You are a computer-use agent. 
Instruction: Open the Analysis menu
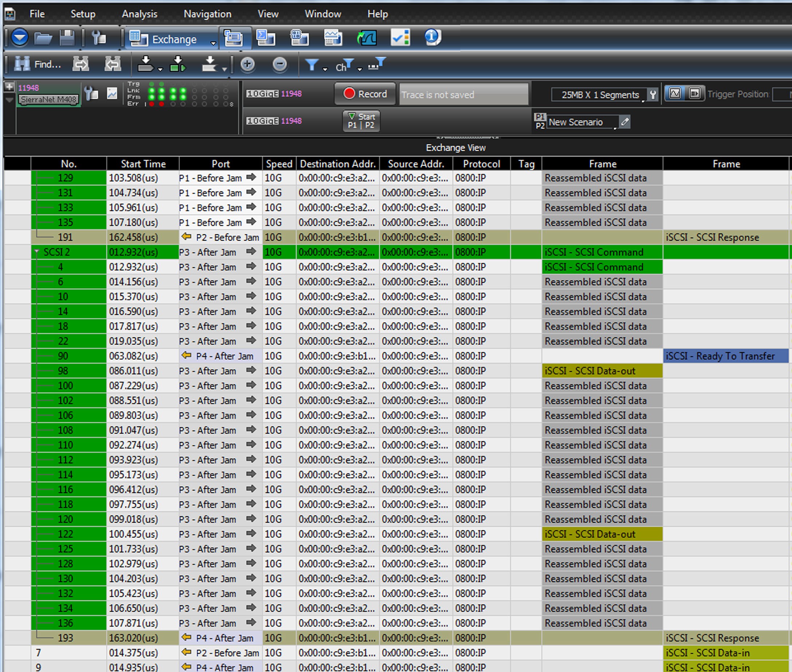point(139,14)
